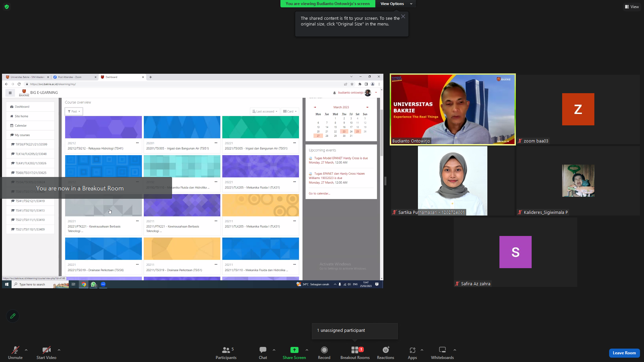This screenshot has height=362, width=644.
Task: Open My courses in the sidebar
Action: [x=30, y=135]
